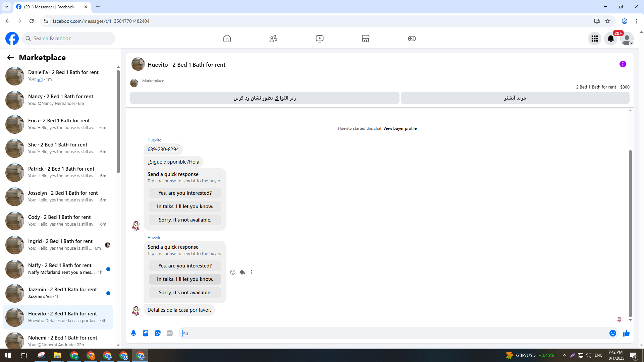Open the Marketplace storefront icon

(366, 39)
